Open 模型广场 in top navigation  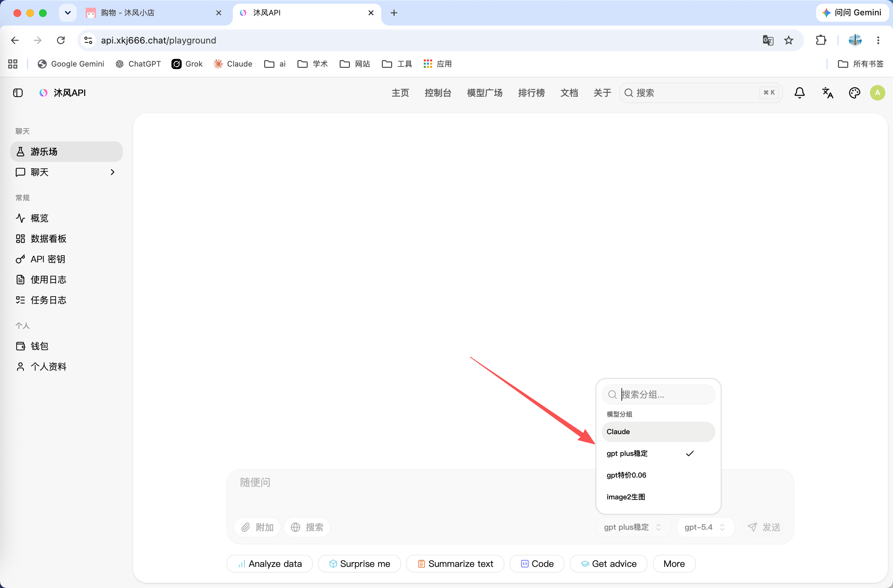pyautogui.click(x=484, y=93)
